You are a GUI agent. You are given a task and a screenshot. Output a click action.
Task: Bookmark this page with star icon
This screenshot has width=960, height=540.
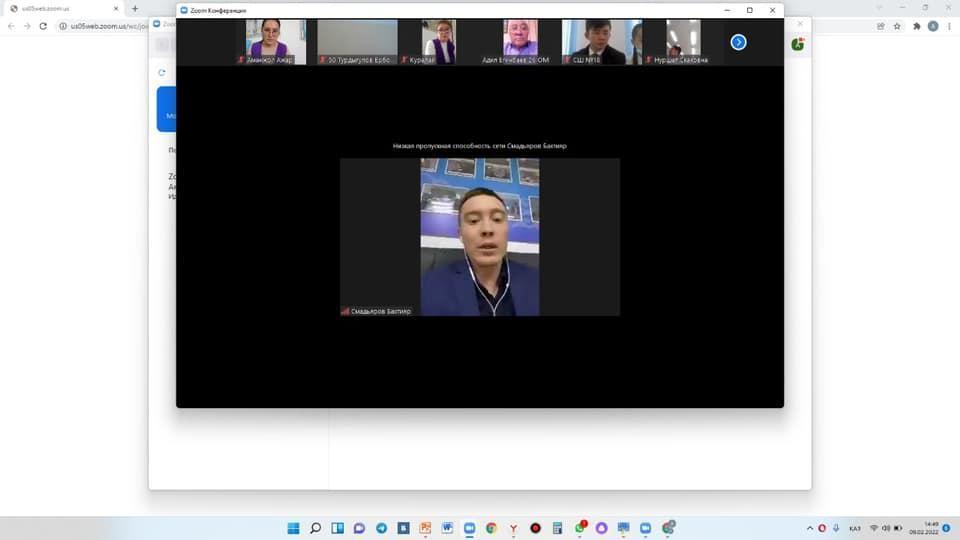(897, 26)
